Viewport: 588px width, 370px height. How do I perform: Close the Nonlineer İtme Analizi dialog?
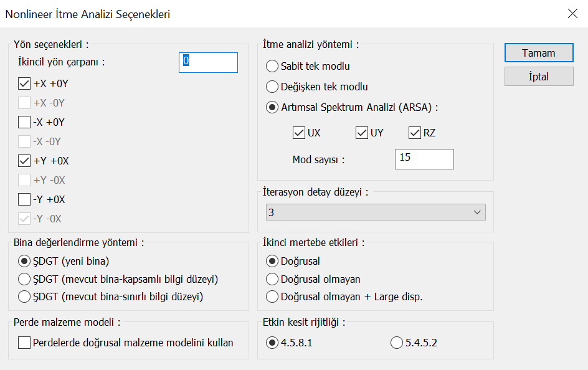(x=572, y=14)
